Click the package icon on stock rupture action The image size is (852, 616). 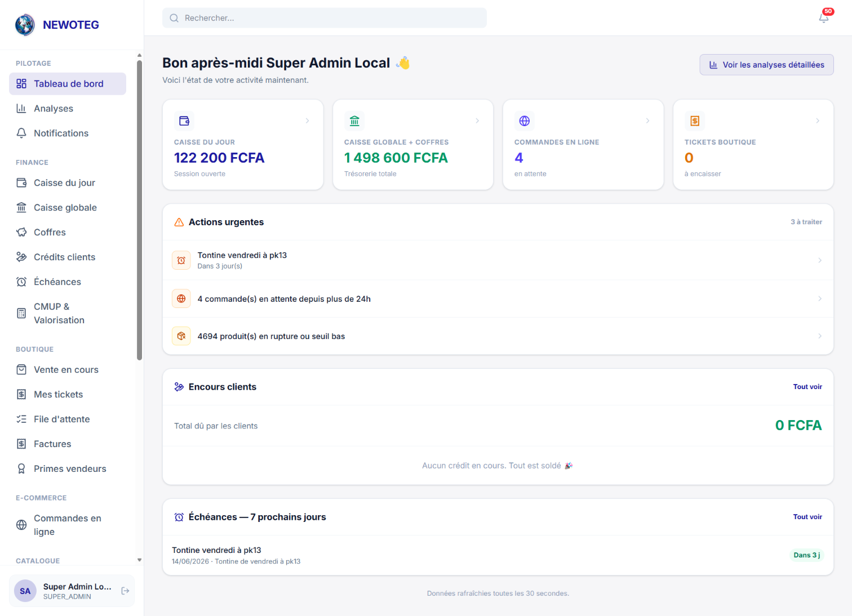[181, 336]
